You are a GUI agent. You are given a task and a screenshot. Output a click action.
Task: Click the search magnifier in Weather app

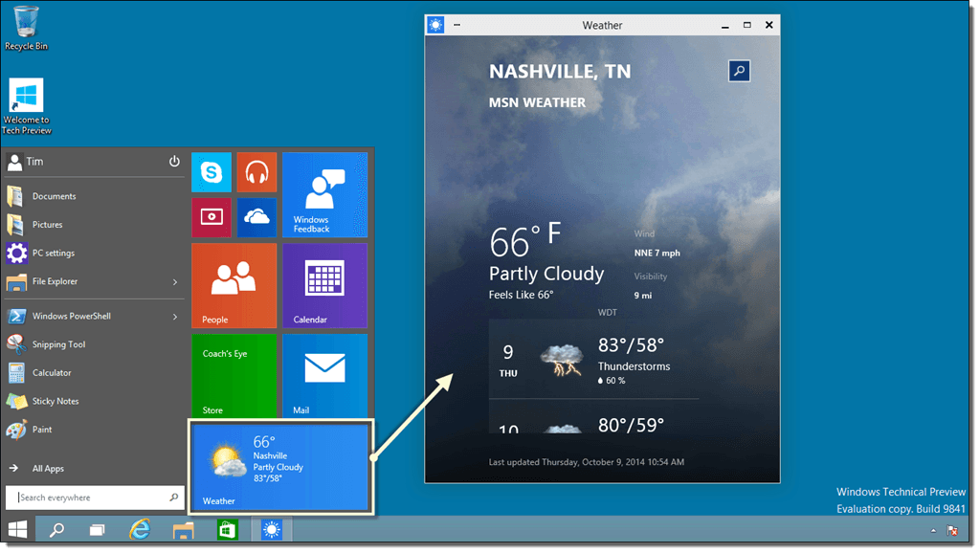[738, 71]
